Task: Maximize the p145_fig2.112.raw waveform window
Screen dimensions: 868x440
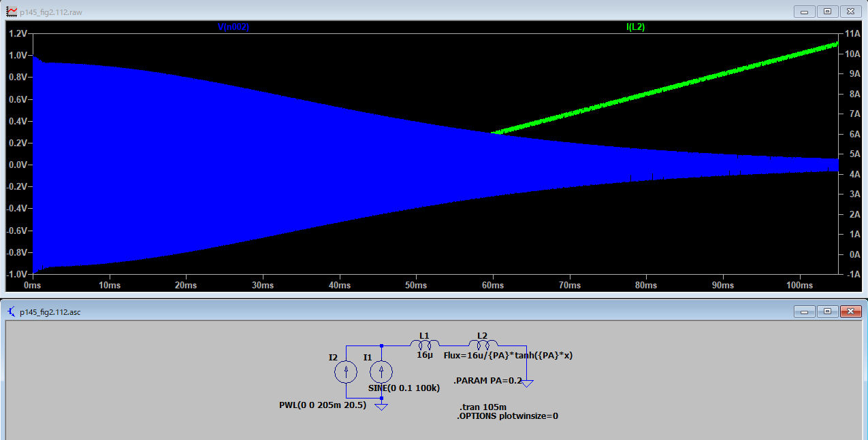Action: (x=828, y=12)
